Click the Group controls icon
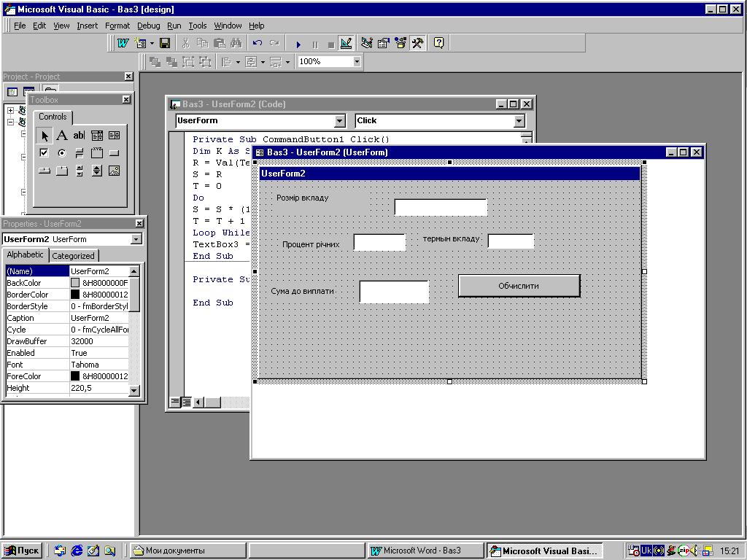The width and height of the screenshot is (747, 560). [x=188, y=62]
